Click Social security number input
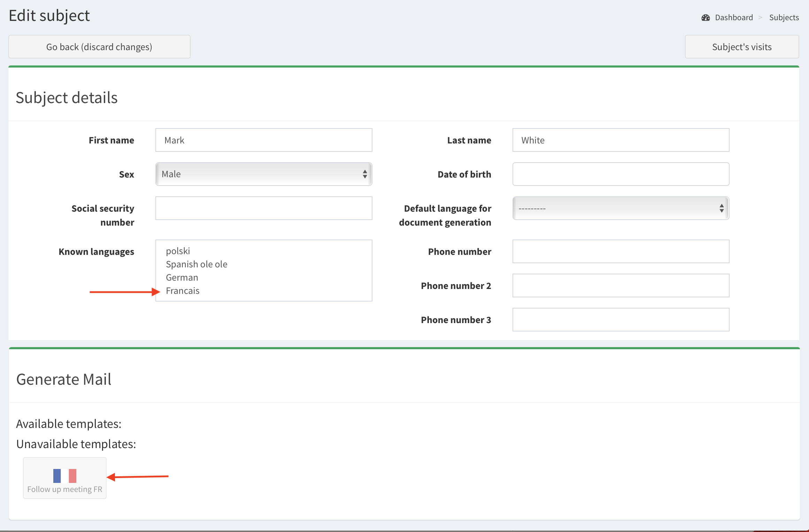 tap(264, 208)
